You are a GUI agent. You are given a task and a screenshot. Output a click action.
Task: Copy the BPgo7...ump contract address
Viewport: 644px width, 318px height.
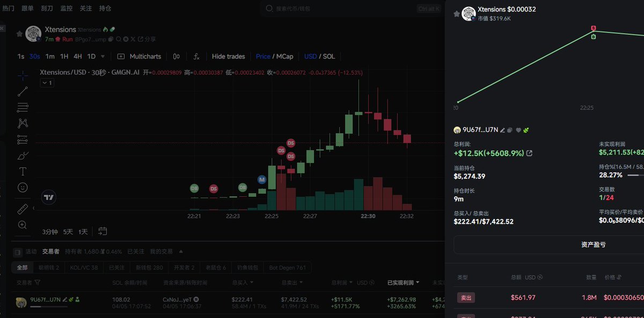(111, 39)
